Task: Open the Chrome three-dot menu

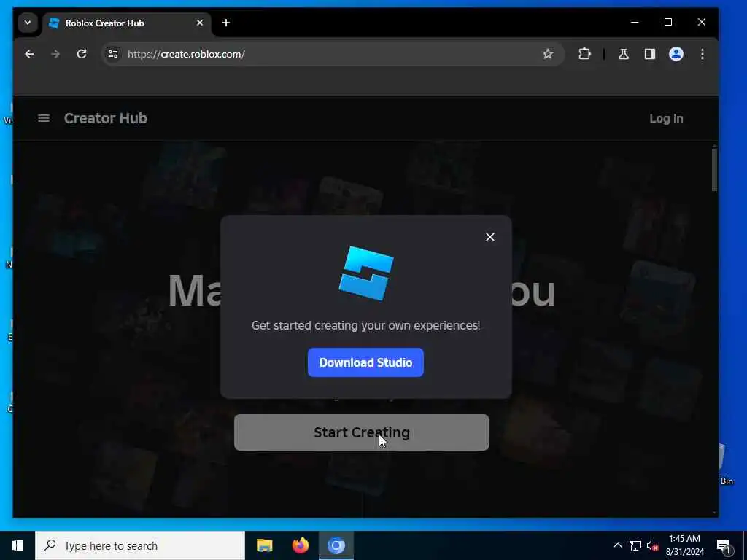Action: pyautogui.click(x=703, y=54)
